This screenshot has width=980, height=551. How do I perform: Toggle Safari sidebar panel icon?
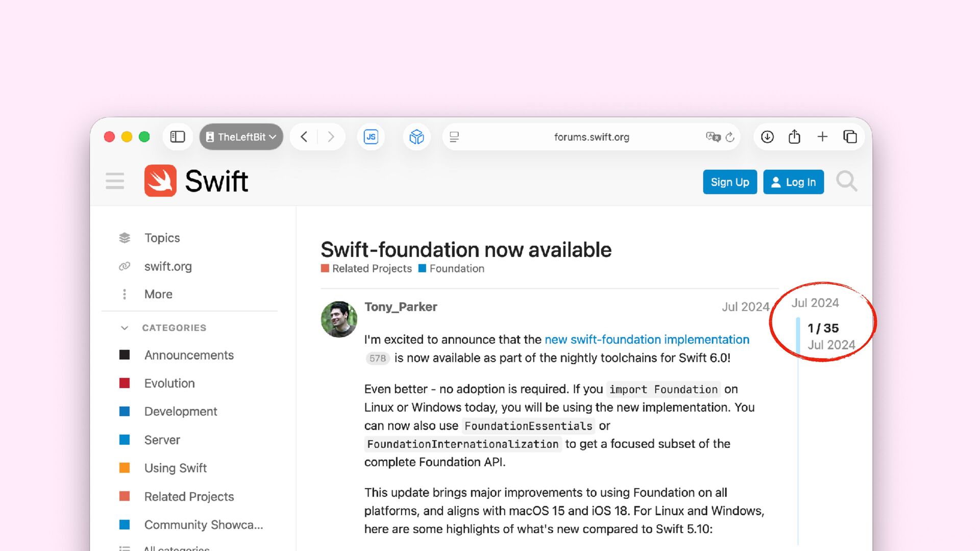(177, 137)
